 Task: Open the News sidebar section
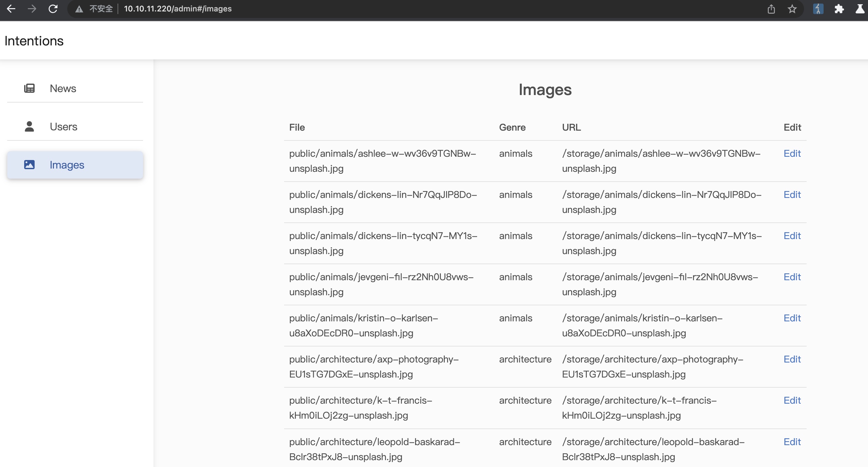click(63, 88)
